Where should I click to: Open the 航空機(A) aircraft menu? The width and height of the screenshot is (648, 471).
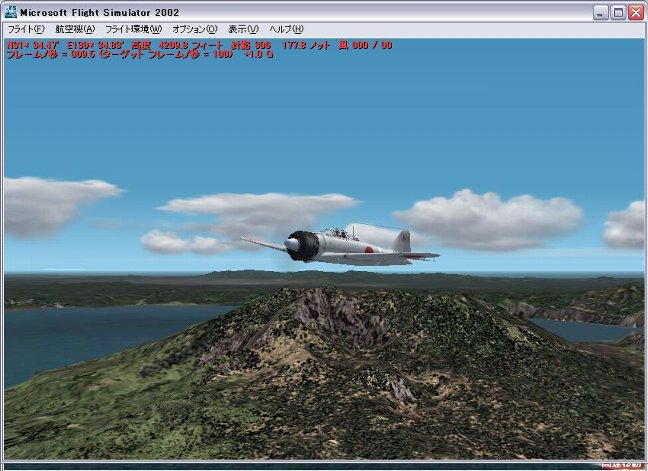[75, 29]
